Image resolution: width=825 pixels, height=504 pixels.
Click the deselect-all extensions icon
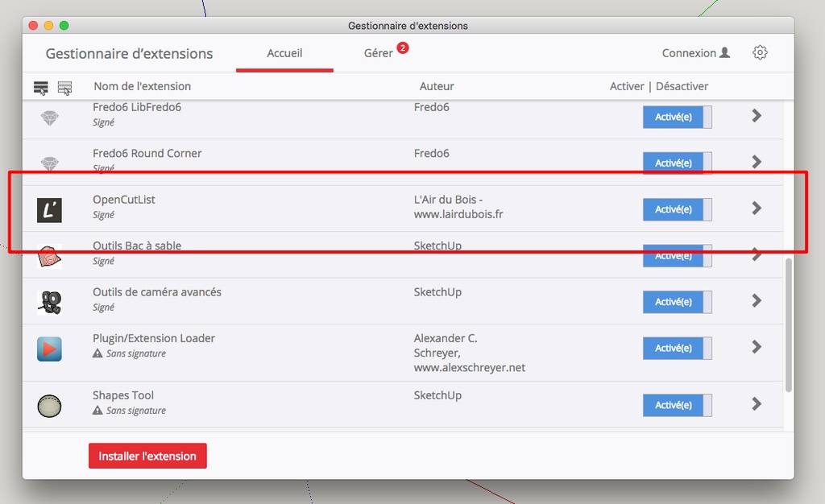(64, 88)
